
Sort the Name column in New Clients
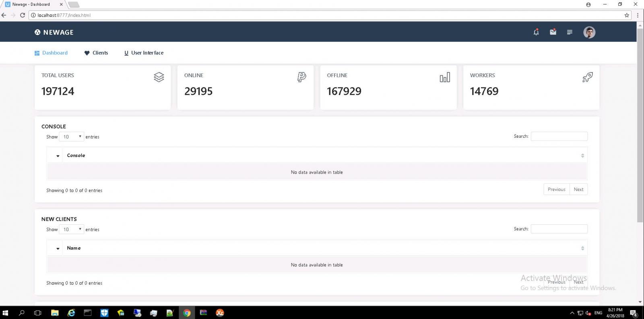coord(74,248)
